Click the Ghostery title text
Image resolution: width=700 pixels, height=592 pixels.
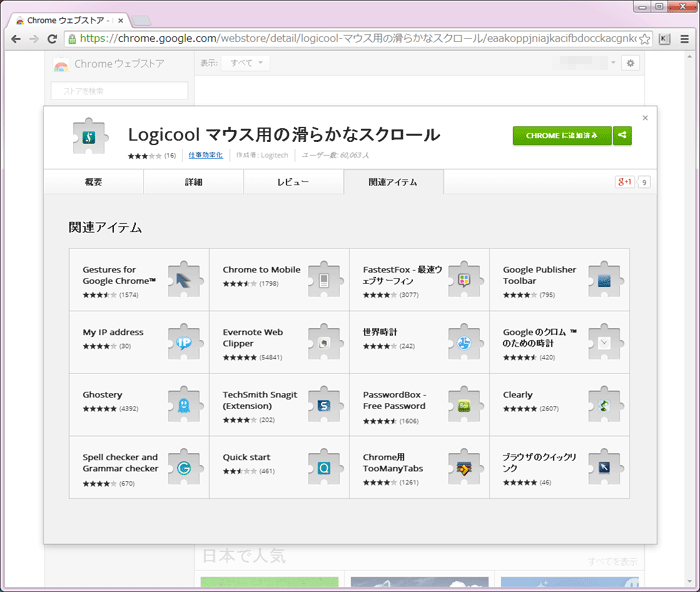click(102, 395)
